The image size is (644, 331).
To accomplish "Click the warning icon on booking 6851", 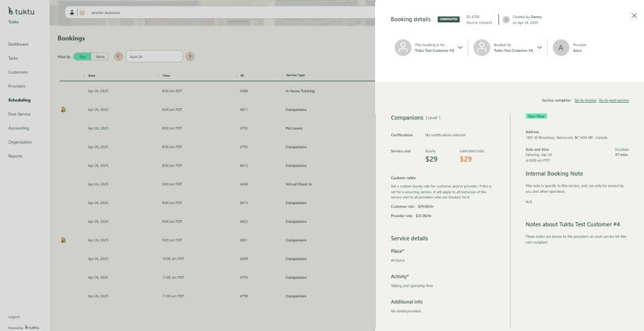I will coord(63,240).
